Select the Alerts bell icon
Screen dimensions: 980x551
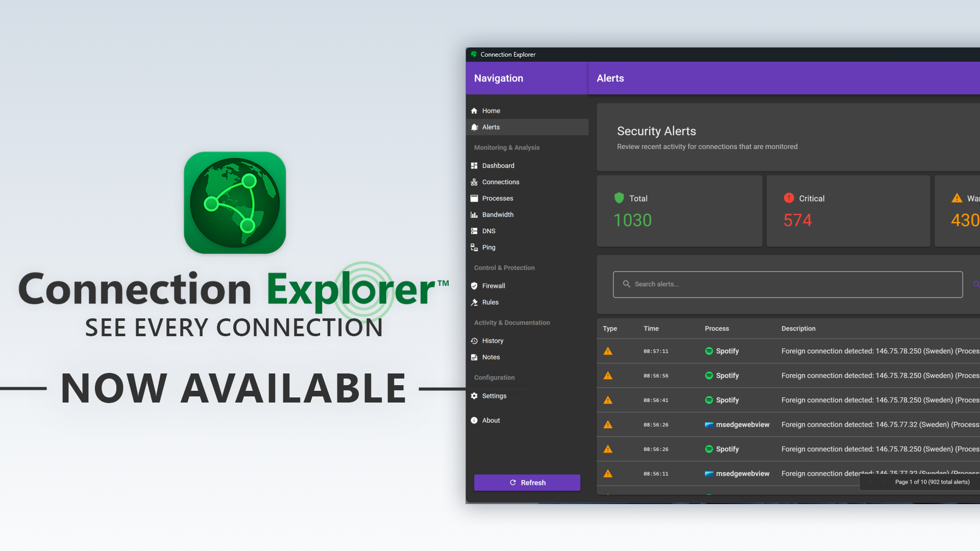coord(474,127)
